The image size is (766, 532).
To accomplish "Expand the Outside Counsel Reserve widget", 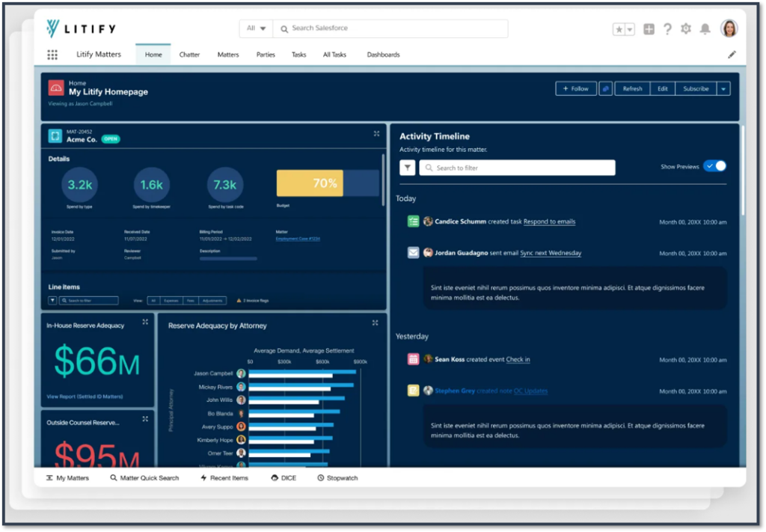I will pos(145,419).
